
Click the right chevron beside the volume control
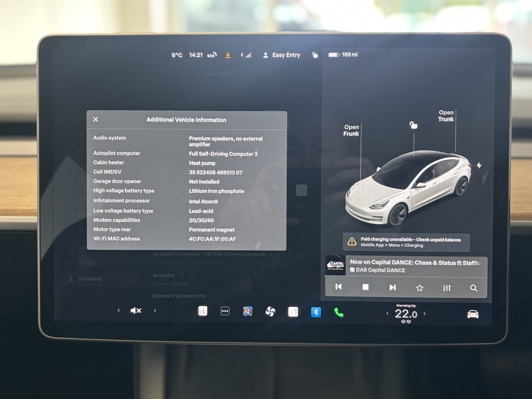[155, 310]
